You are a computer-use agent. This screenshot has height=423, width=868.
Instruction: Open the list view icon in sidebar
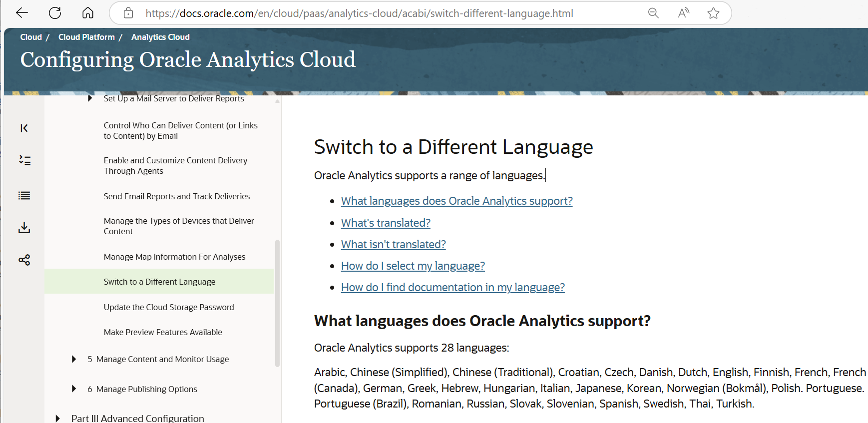pyautogui.click(x=24, y=195)
